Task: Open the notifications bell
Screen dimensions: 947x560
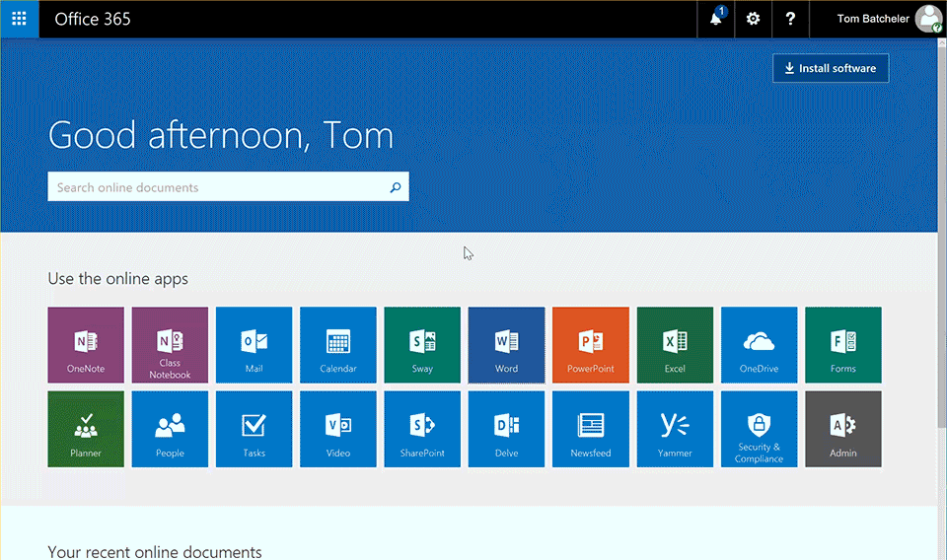Action: 716,19
